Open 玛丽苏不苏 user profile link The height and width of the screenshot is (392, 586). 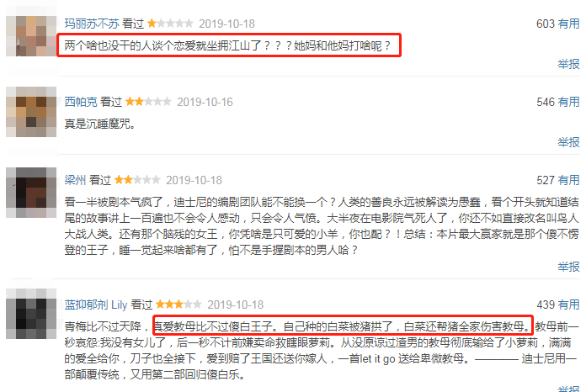click(92, 24)
